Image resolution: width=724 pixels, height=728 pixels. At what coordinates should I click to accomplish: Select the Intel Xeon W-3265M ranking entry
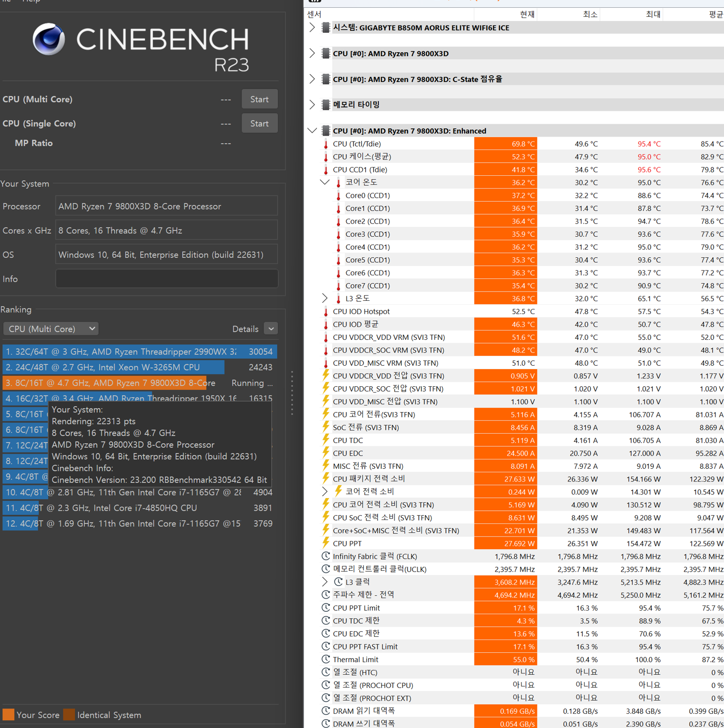coord(140,367)
